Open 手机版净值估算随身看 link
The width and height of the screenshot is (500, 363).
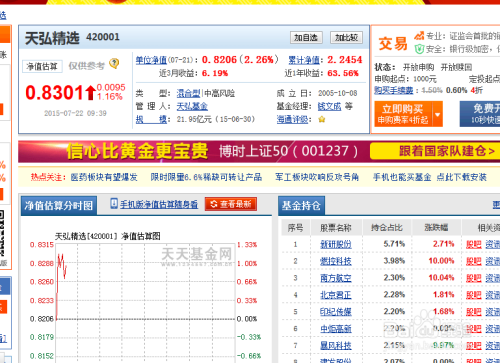pos(159,204)
